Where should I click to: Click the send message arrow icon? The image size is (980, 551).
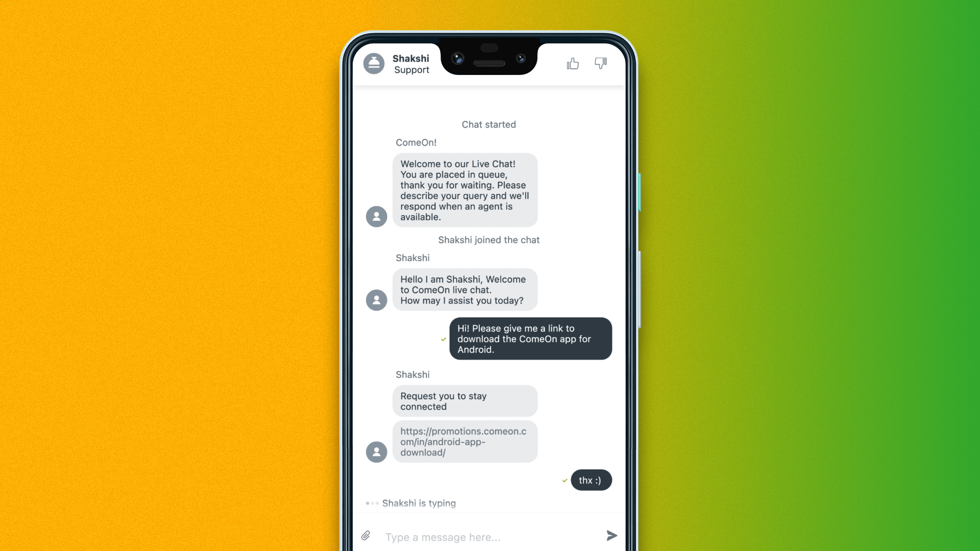pyautogui.click(x=611, y=536)
